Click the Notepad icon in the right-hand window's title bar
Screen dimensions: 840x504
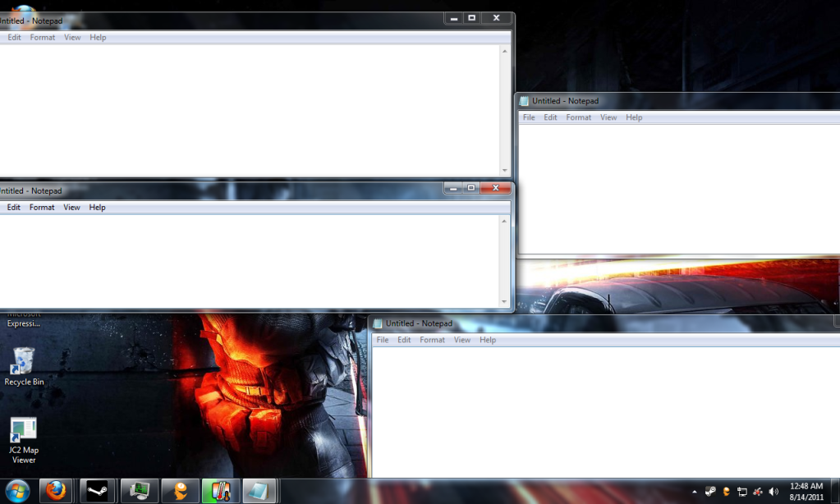[524, 101]
